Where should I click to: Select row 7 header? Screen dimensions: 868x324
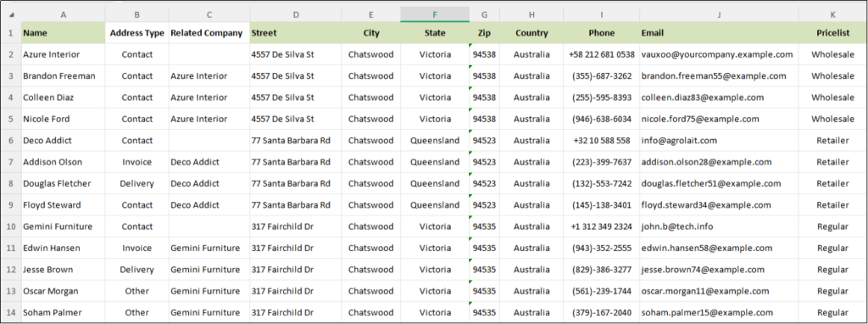[x=10, y=162]
